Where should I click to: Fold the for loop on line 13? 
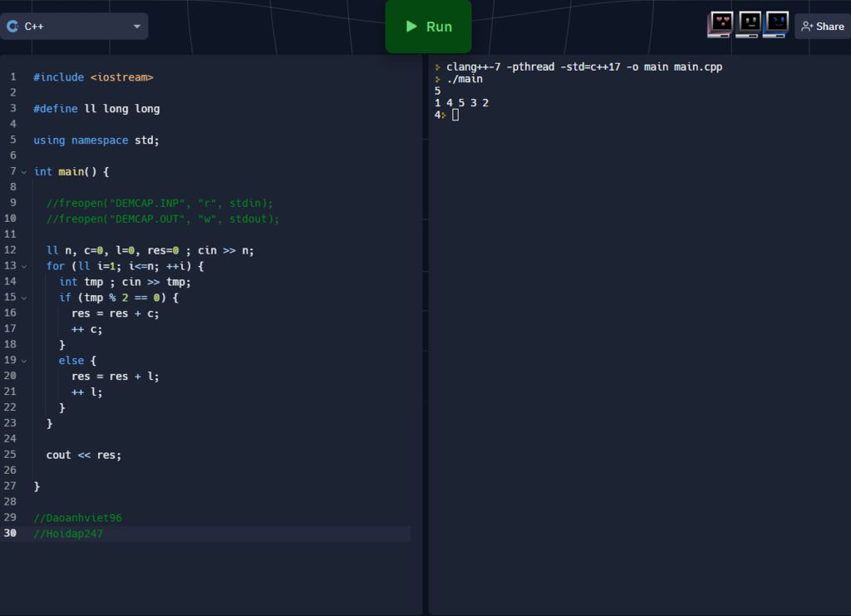[23, 266]
